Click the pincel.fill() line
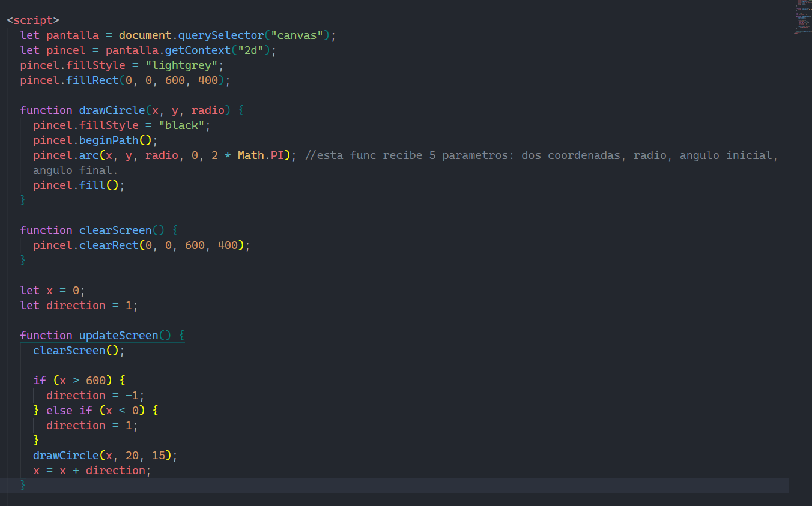This screenshot has height=506, width=812. [79, 185]
